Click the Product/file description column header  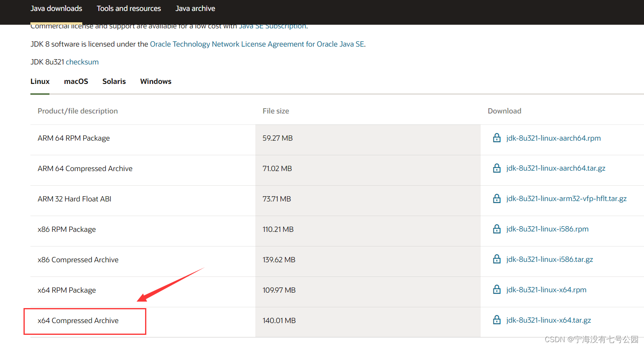click(x=78, y=111)
